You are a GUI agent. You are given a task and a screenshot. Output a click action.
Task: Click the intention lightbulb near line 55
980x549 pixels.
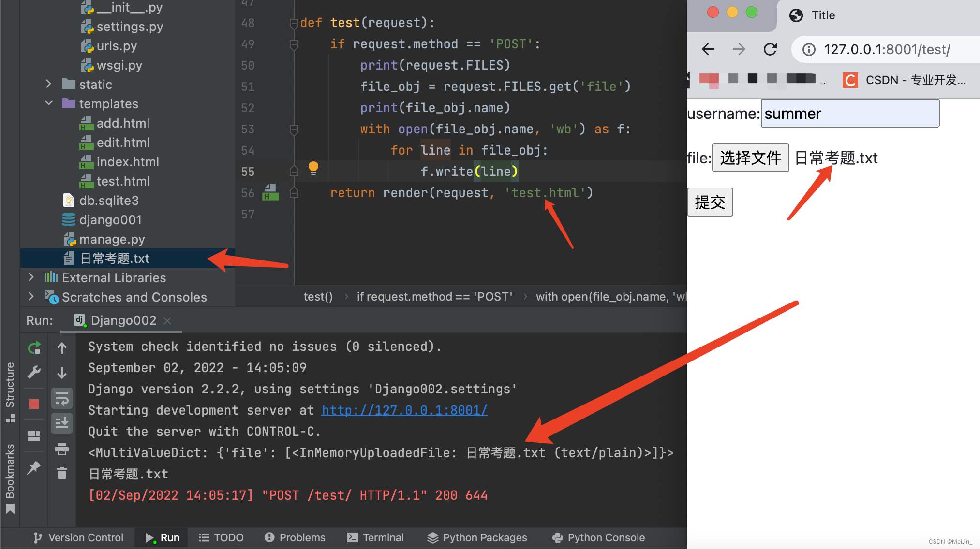coord(313,169)
